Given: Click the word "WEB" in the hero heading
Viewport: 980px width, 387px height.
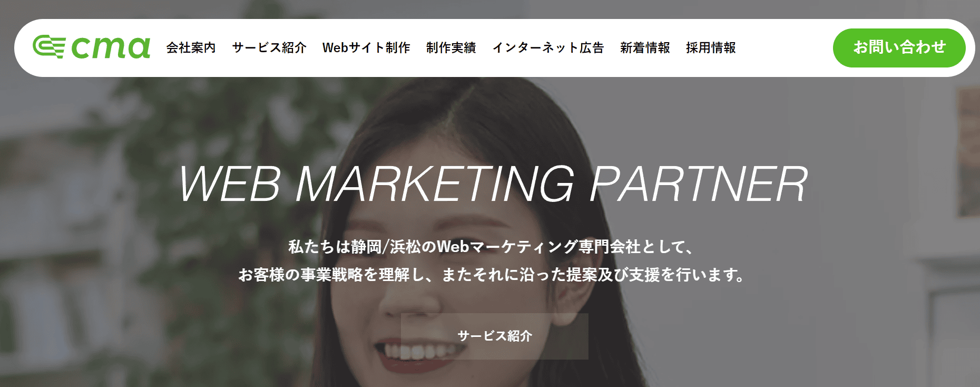Looking at the screenshot, I should click(x=230, y=184).
